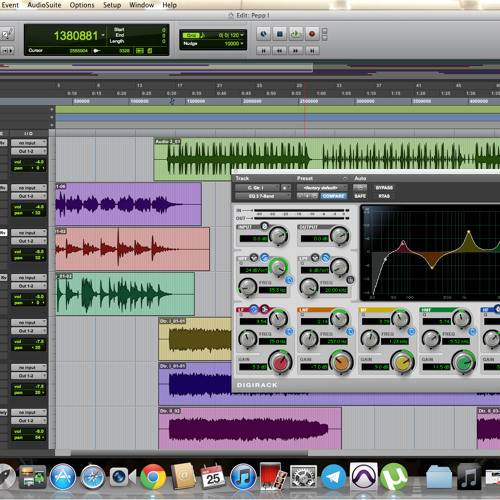Viewport: 500px width, 500px height.
Task: Select the Pencil tool in the toolbar
Action: (x=7, y=33)
